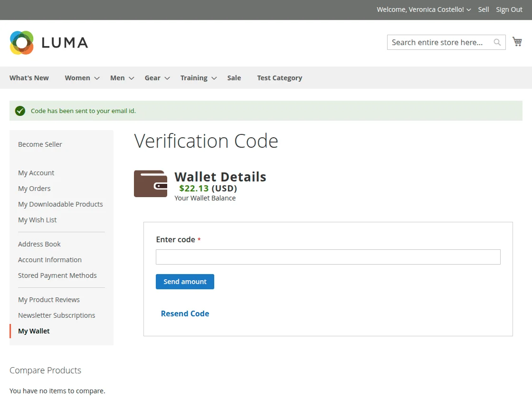Open the Test Category menu item
This screenshot has height=418, width=532.
(x=279, y=77)
